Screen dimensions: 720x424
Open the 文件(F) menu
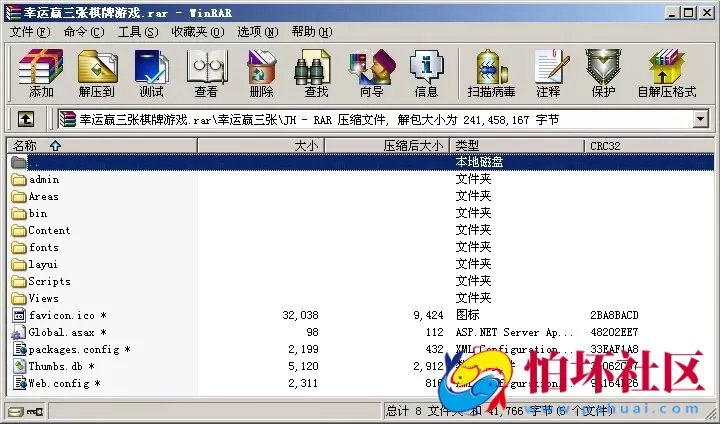click(x=30, y=32)
